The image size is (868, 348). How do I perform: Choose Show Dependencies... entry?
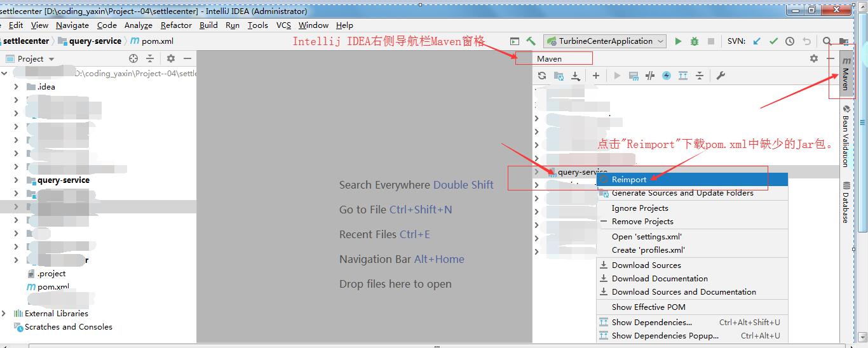[x=692, y=323]
